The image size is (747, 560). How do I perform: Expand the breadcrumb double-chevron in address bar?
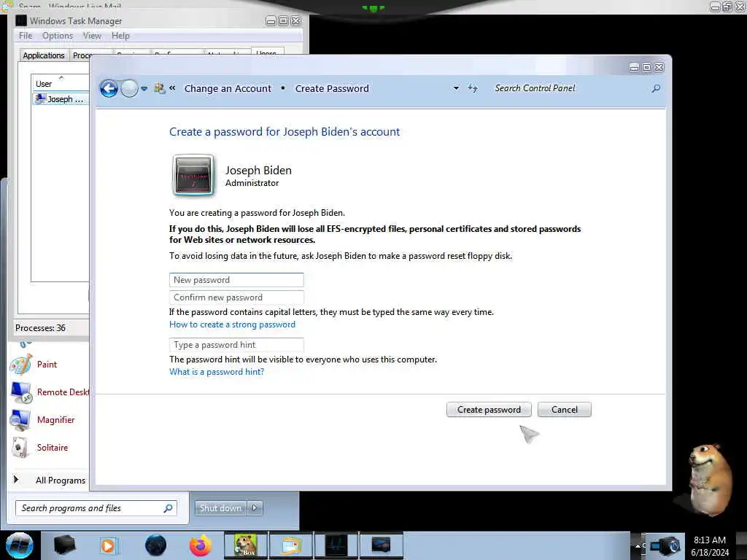tap(172, 88)
